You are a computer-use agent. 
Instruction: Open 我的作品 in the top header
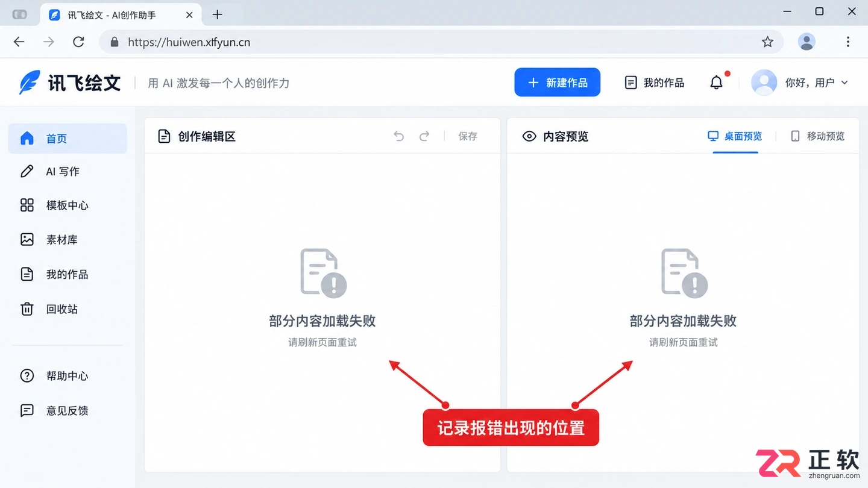point(654,83)
